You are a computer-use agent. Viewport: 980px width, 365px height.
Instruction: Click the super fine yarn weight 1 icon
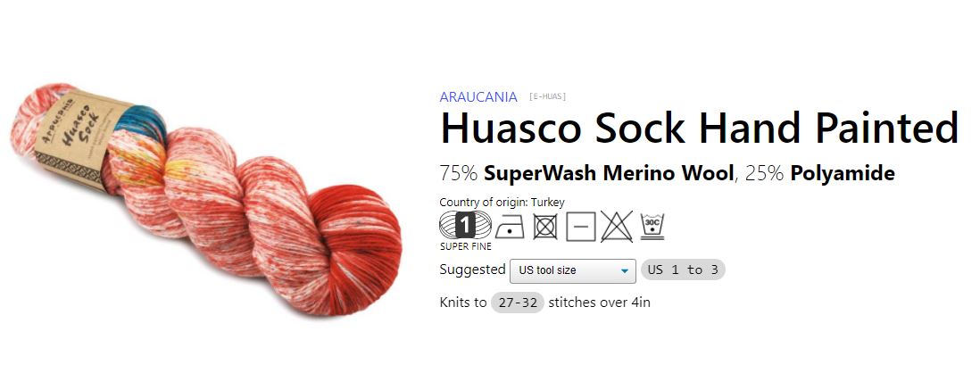pyautogui.click(x=465, y=225)
